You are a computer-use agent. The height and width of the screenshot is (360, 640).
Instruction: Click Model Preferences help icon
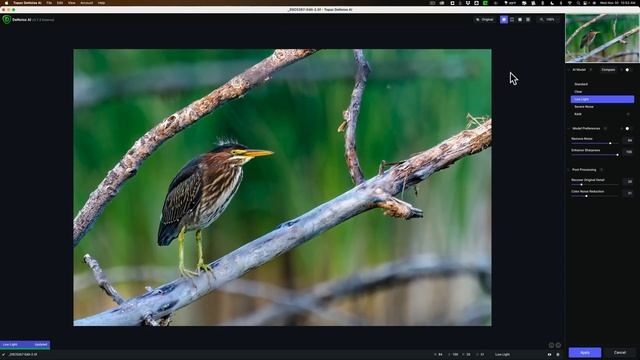pos(605,129)
